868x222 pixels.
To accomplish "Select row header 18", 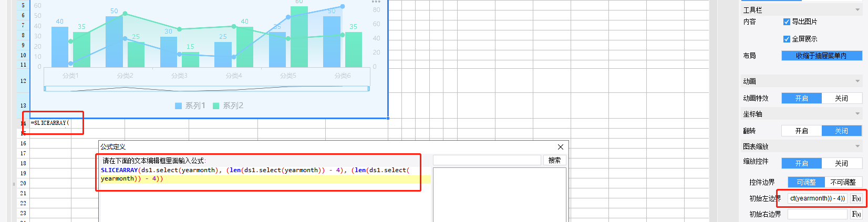I will tap(23, 163).
